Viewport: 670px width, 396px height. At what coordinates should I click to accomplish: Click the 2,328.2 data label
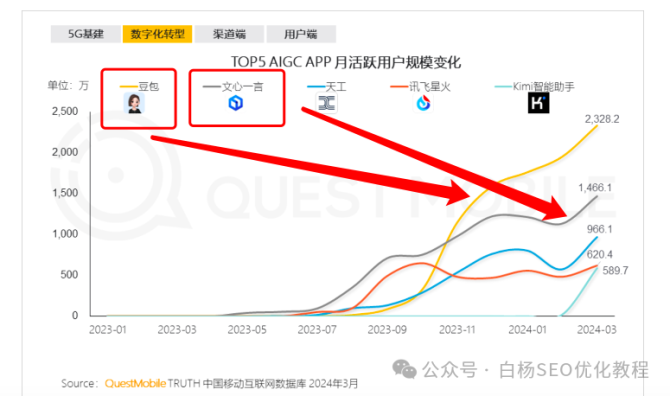(x=602, y=119)
